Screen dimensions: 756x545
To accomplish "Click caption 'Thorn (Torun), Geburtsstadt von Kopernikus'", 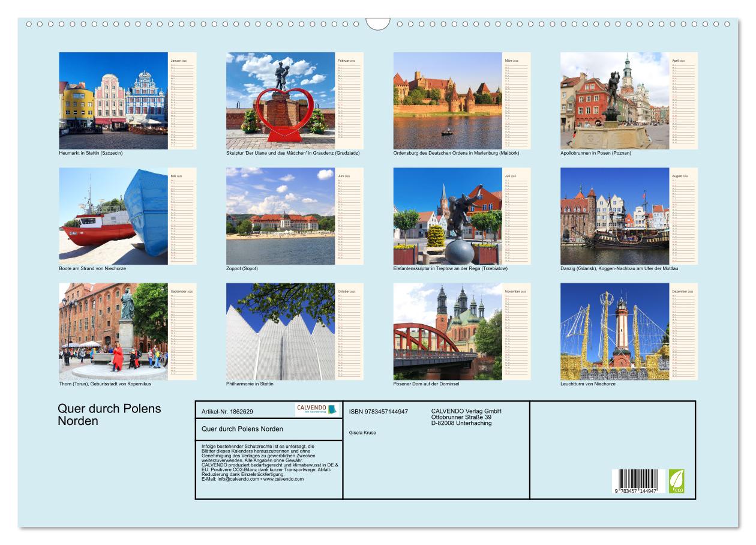I will click(x=105, y=384).
